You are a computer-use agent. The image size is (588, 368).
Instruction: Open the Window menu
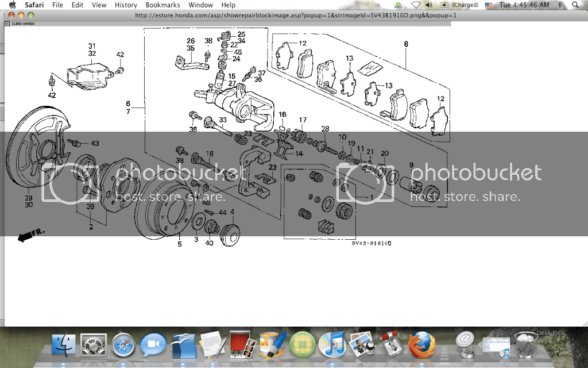click(x=200, y=5)
